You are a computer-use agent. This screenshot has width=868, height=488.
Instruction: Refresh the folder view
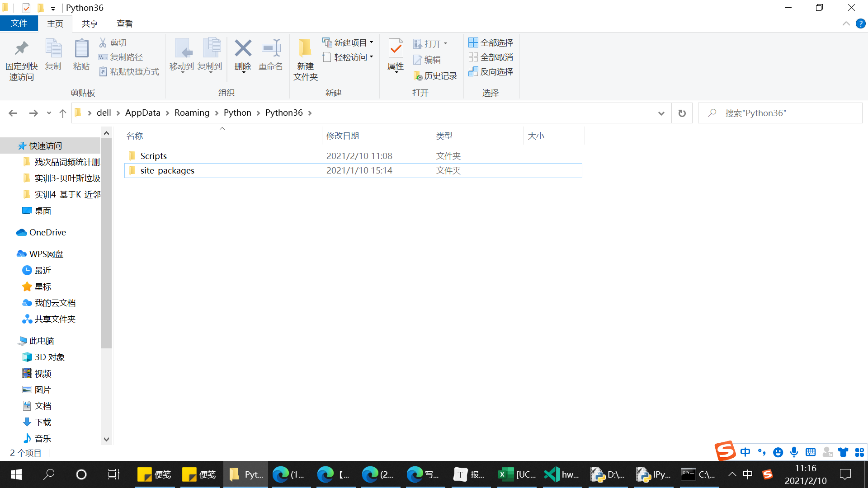coord(682,113)
